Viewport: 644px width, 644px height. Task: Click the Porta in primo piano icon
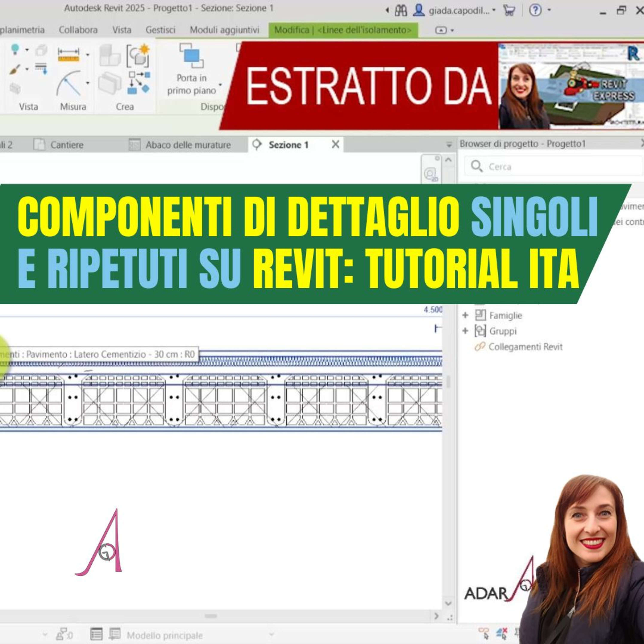191,56
